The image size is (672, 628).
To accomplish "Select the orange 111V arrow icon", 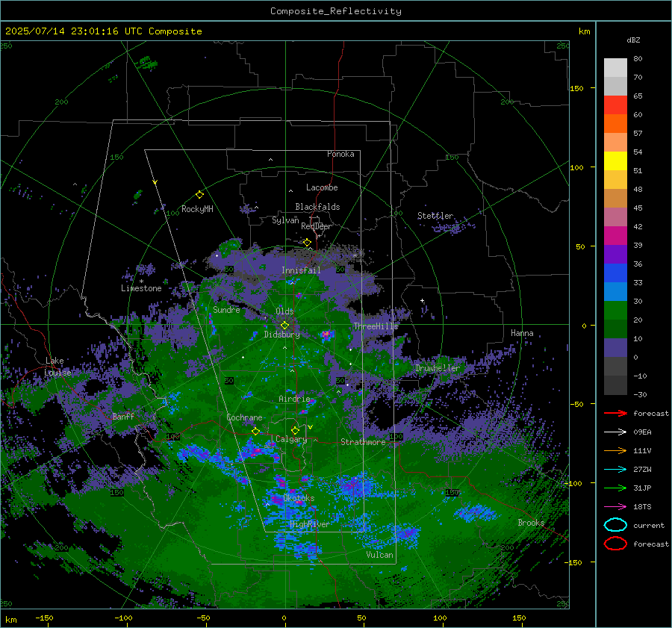I will point(615,450).
